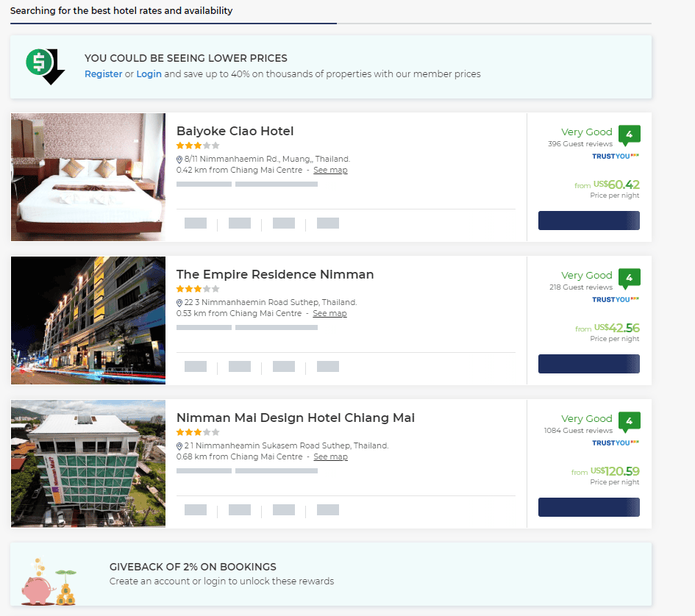Click '0.53 km from Chiang Mai Centre' text
695x616 pixels.
pos(239,313)
